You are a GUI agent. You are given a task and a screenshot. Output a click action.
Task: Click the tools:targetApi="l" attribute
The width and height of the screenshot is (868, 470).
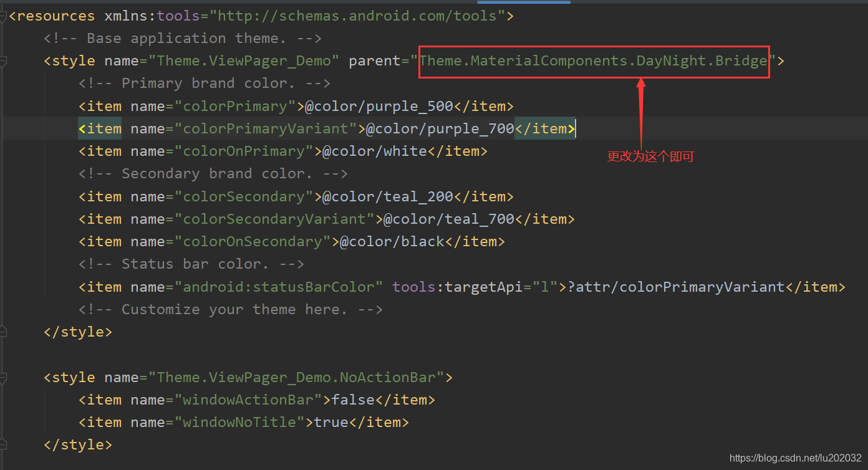click(475, 287)
